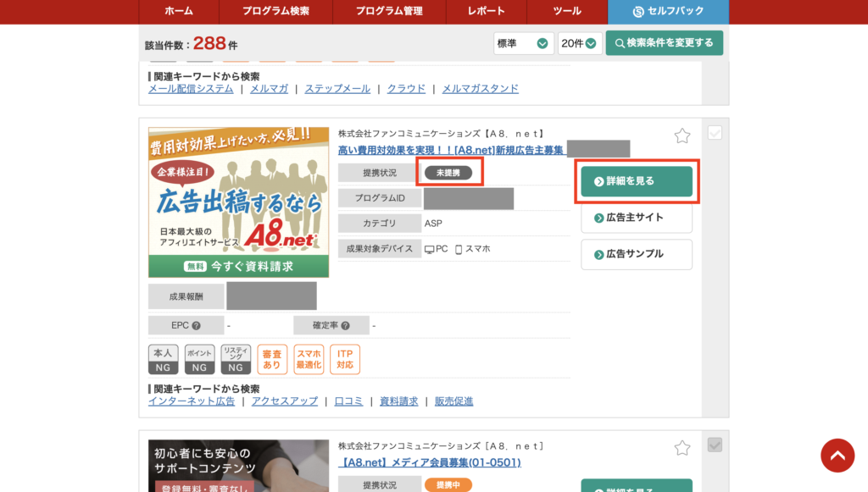Image resolution: width=868 pixels, height=492 pixels.
Task: Follow 販売促進 keyword link
Action: click(x=454, y=401)
